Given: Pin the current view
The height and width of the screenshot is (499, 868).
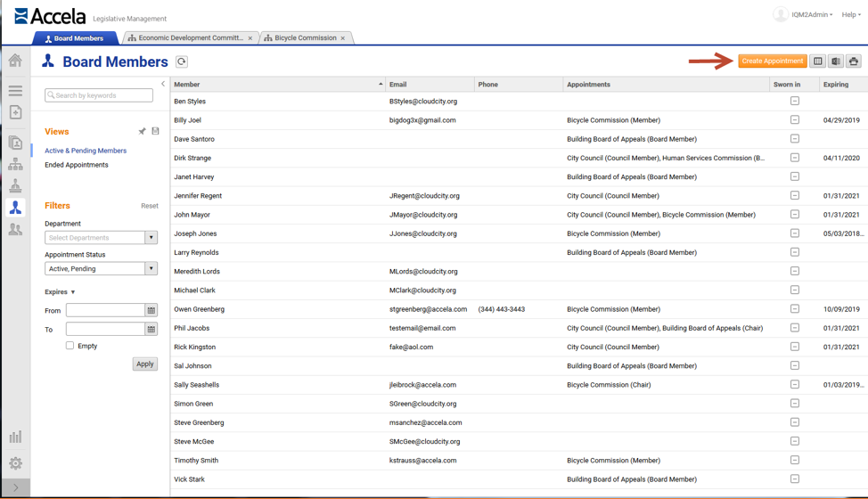Looking at the screenshot, I should tap(143, 131).
